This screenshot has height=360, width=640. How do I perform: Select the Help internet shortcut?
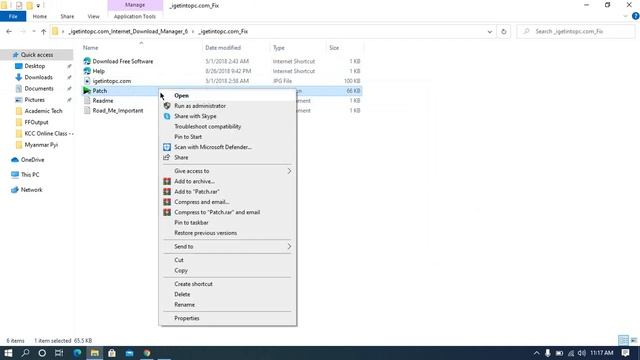pos(98,71)
